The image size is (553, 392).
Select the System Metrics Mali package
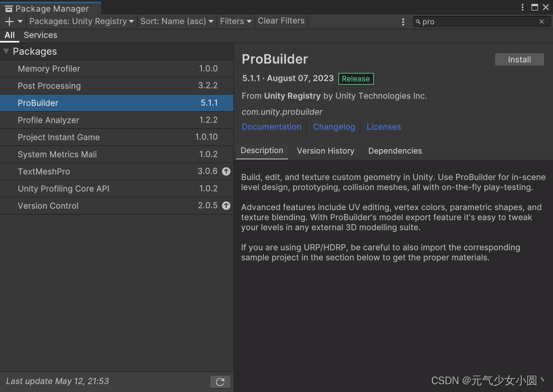pyautogui.click(x=117, y=154)
